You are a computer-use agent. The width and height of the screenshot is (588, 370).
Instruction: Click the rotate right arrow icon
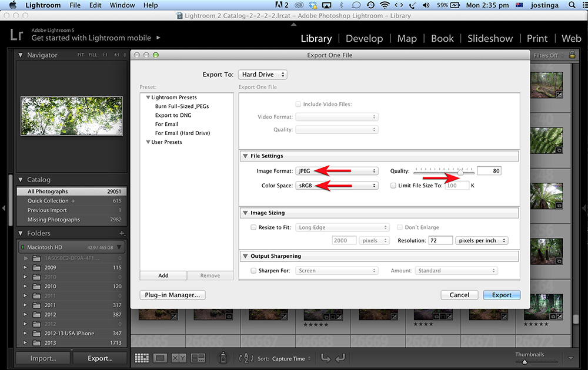[340, 358]
